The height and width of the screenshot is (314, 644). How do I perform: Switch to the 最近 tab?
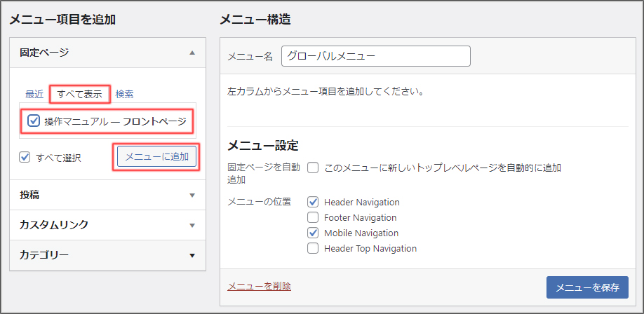coord(34,94)
